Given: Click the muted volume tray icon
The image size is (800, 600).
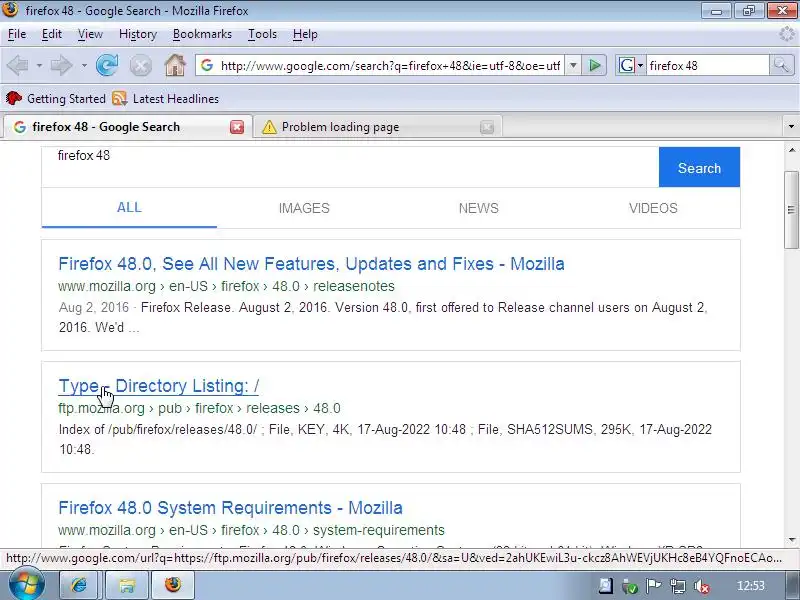Looking at the screenshot, I should [703, 586].
